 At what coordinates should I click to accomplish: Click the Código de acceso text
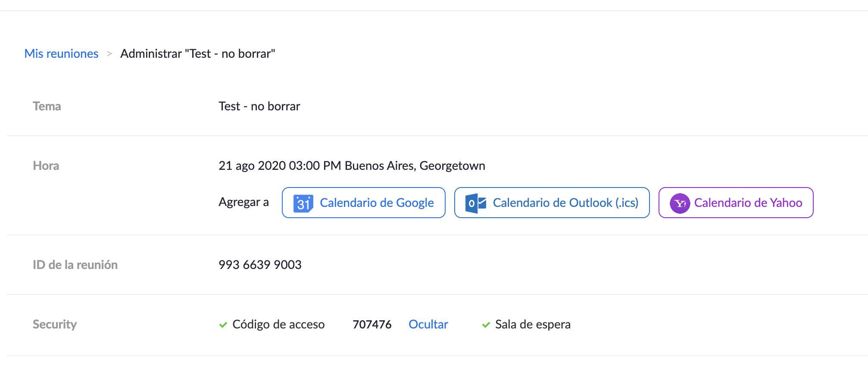point(278,324)
